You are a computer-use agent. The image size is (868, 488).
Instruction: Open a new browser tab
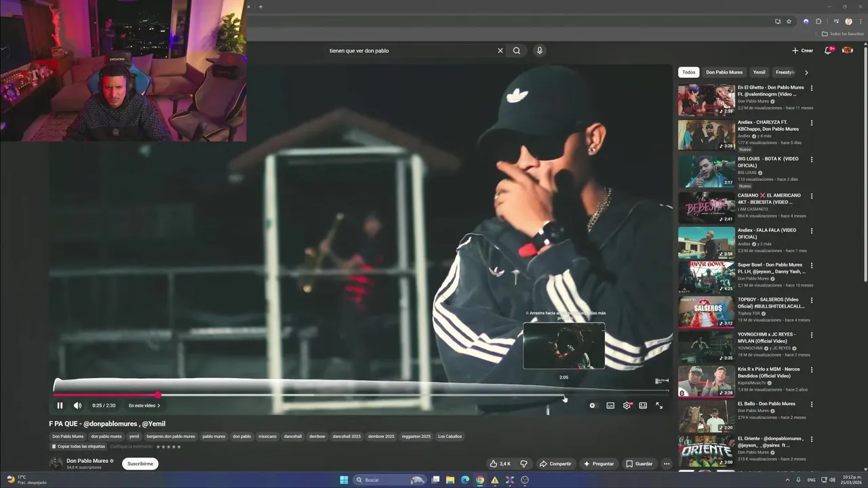pyautogui.click(x=260, y=7)
